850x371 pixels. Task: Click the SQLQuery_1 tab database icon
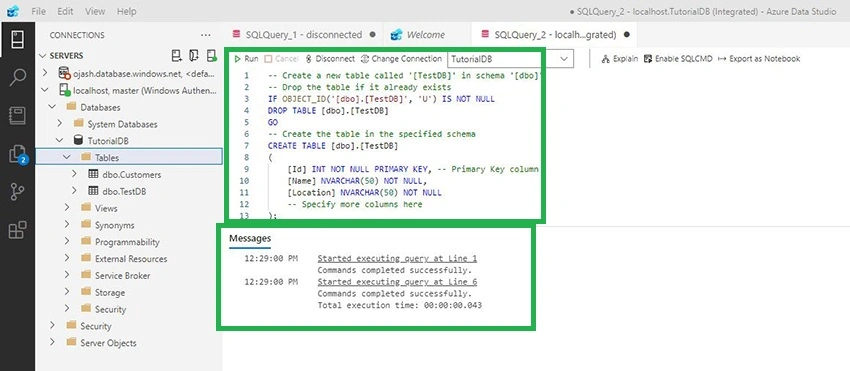pyautogui.click(x=236, y=34)
